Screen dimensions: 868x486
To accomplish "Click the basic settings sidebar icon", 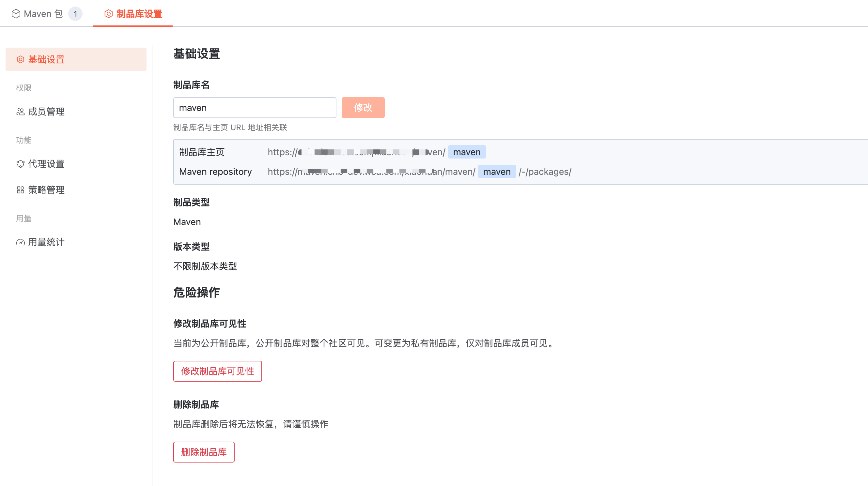I will click(x=21, y=60).
